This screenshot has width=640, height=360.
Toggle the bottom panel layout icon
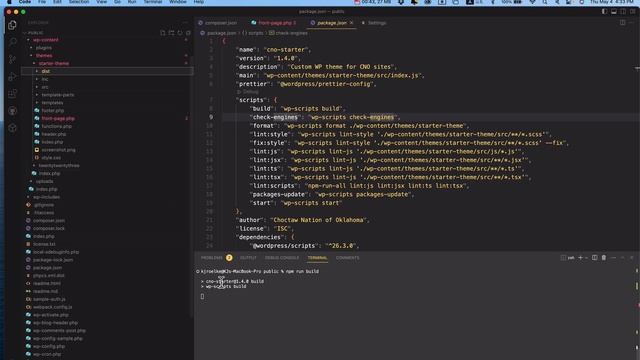coord(614,11)
